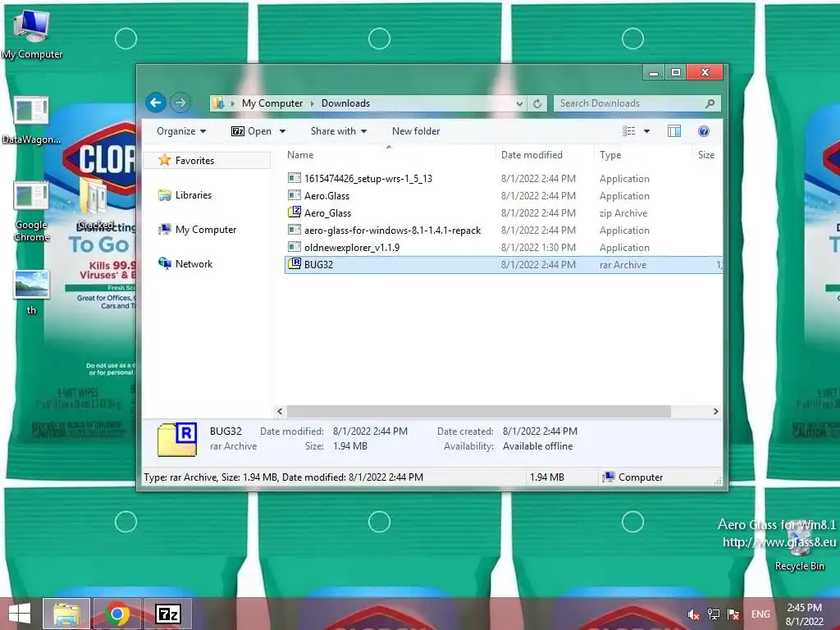Image resolution: width=840 pixels, height=630 pixels.
Task: Click the Favorites star icon
Action: 164,160
